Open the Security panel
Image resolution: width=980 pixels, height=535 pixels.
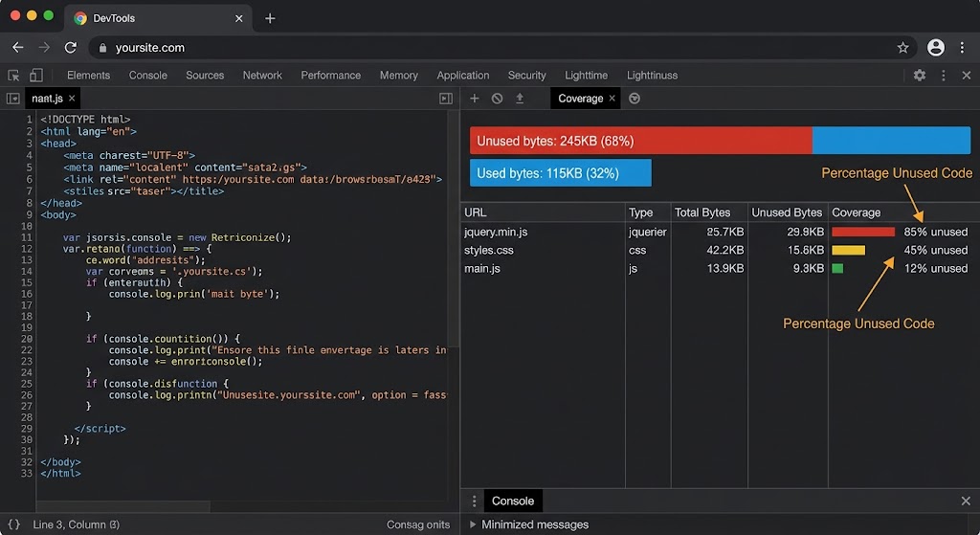(527, 75)
